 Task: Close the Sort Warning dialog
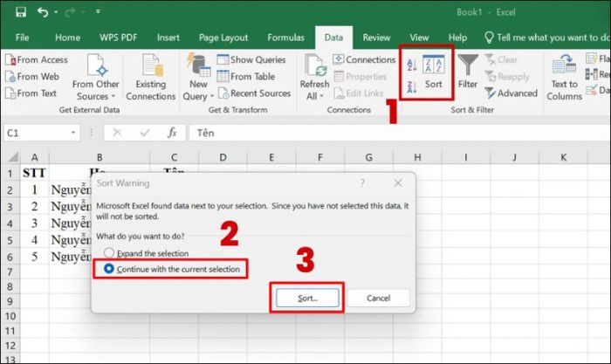pos(398,182)
